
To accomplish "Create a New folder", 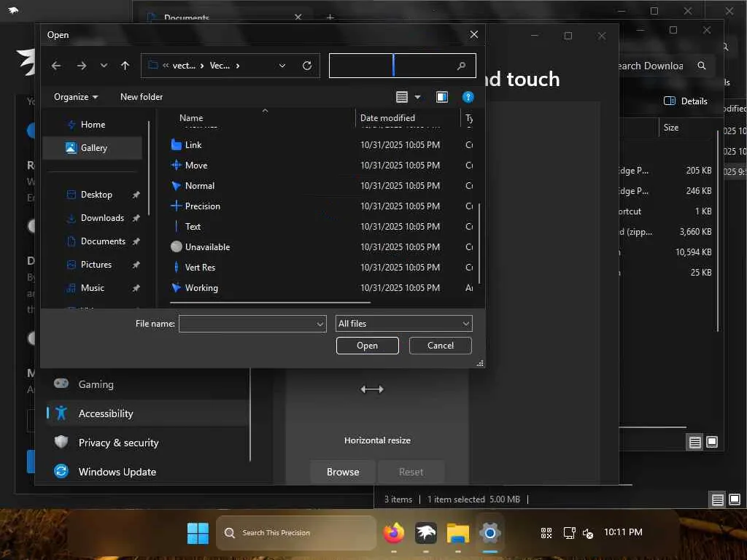I will 142,97.
